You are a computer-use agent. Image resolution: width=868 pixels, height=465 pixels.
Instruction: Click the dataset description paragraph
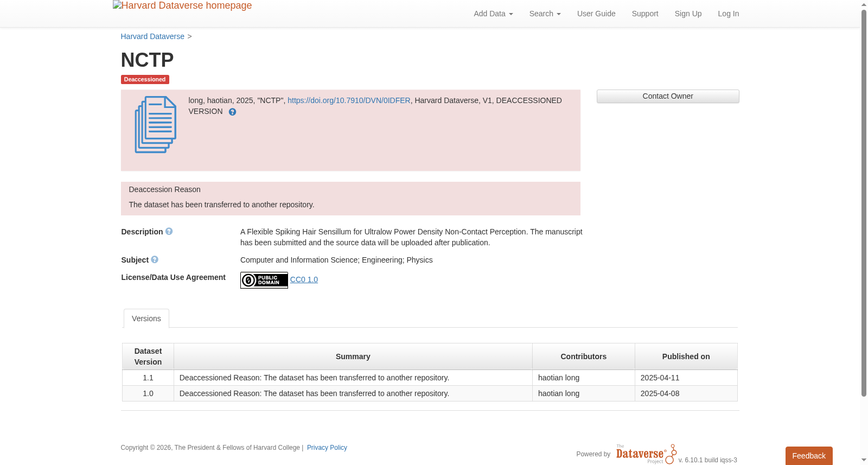point(411,237)
